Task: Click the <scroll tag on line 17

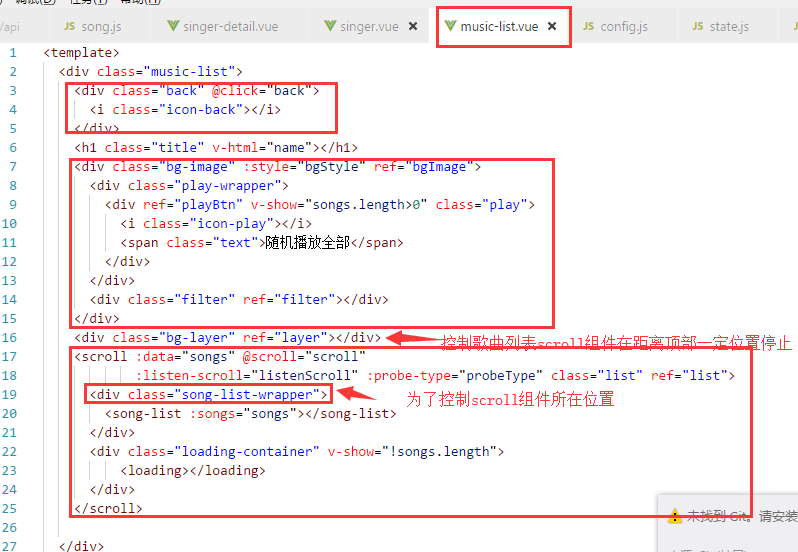Action: tap(101, 357)
